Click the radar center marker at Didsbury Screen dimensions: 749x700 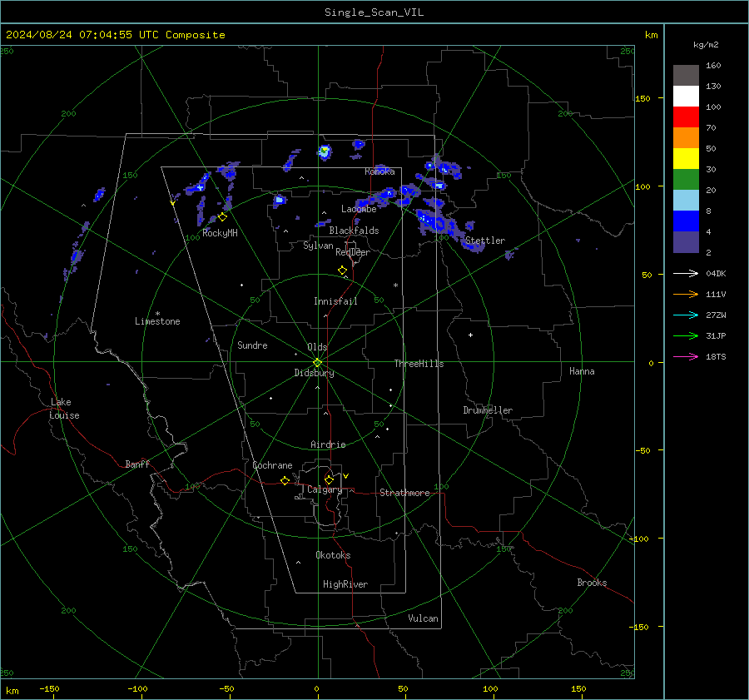coord(317,362)
